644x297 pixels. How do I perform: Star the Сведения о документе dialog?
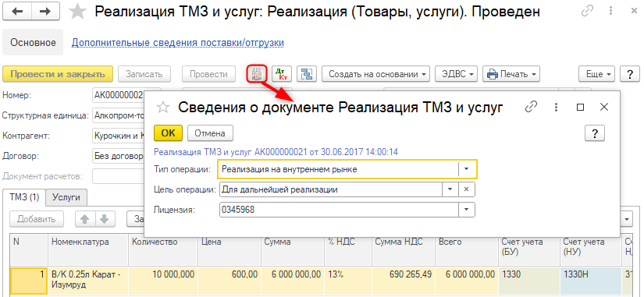(163, 108)
